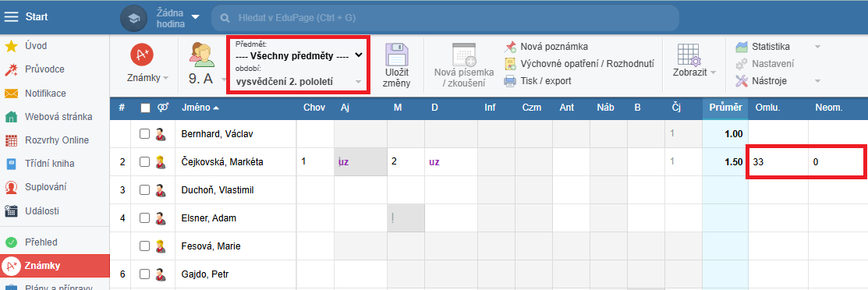Check the box for Bernhard, Václav
This screenshot has width=868, height=290.
tap(144, 134)
